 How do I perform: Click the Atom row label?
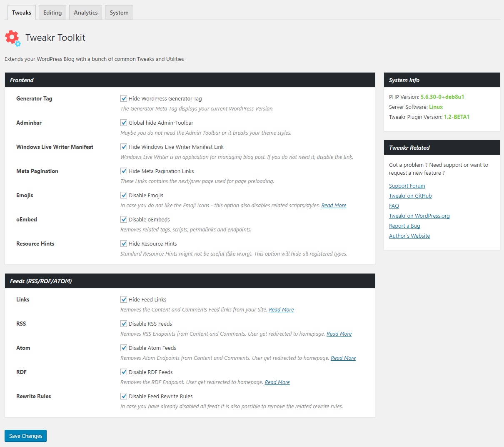(x=23, y=348)
